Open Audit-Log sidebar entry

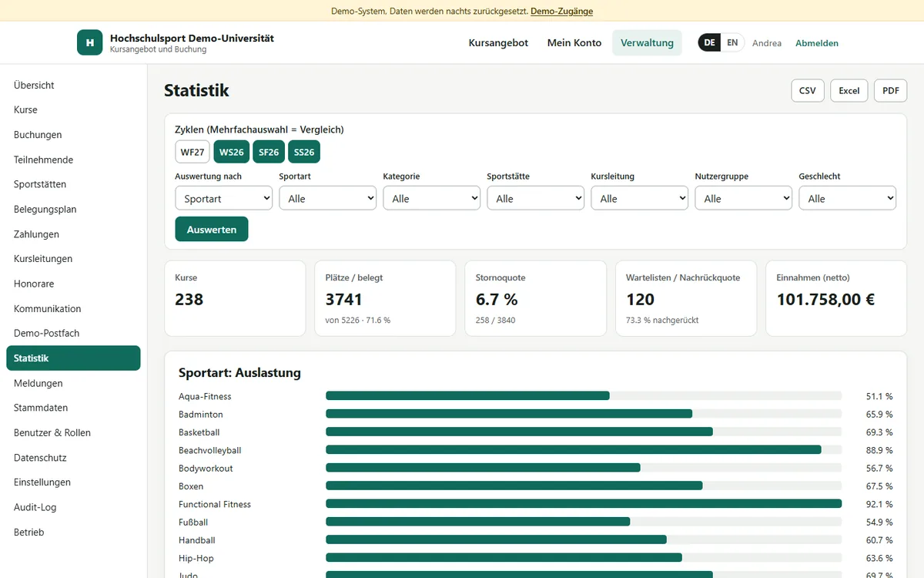(73, 507)
